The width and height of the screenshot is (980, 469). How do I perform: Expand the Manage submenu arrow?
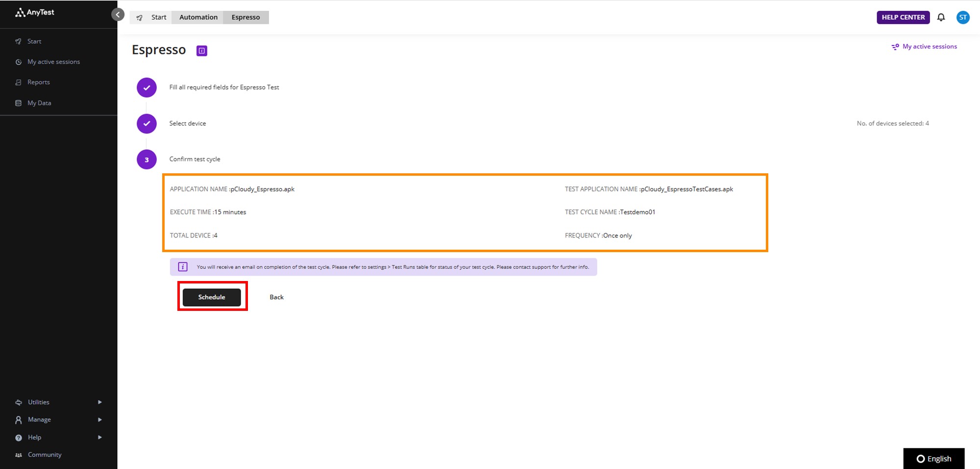click(x=100, y=420)
